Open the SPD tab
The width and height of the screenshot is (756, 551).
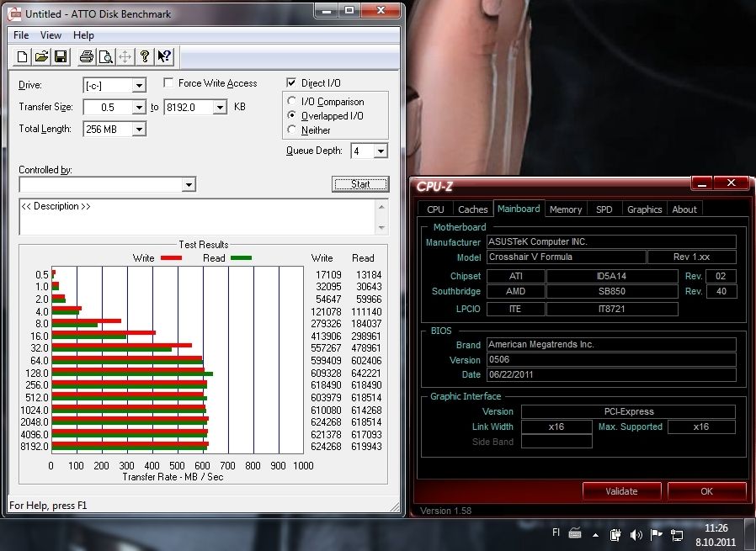[x=604, y=209]
